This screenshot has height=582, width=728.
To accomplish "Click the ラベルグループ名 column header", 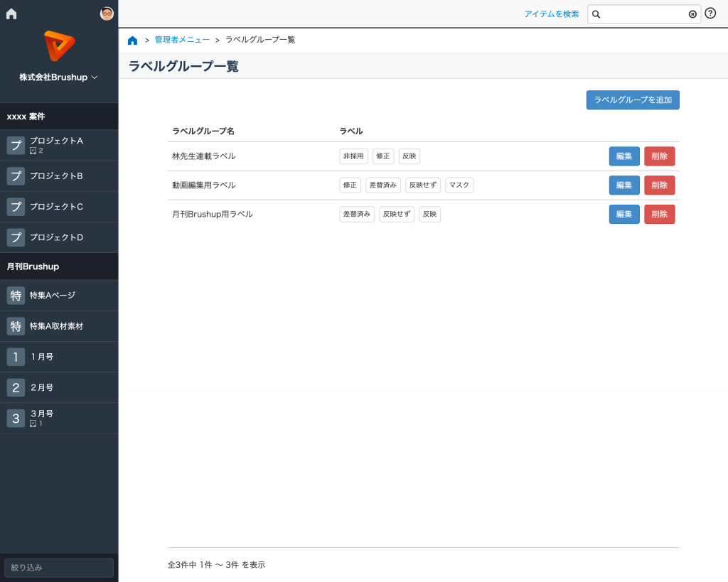I will [203, 131].
